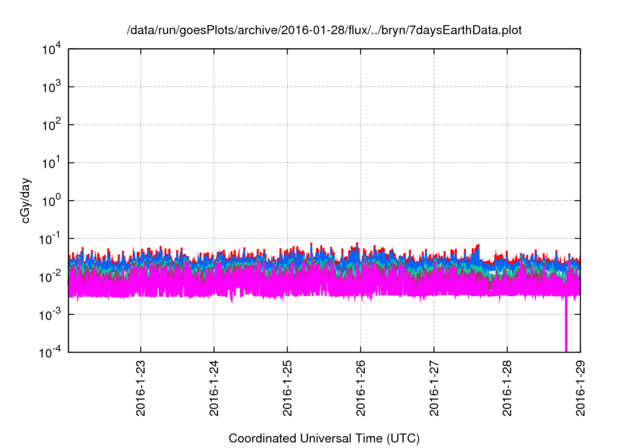Click the 2016-1-28 date tick label
The width and height of the screenshot is (640, 448).
(507, 388)
